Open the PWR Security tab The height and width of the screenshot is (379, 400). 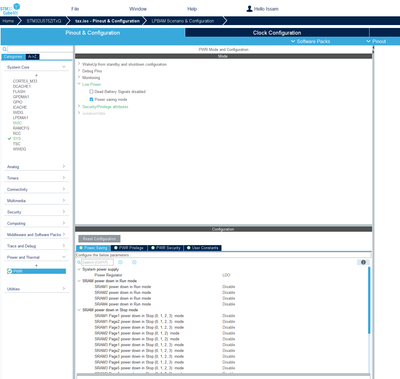point(165,248)
